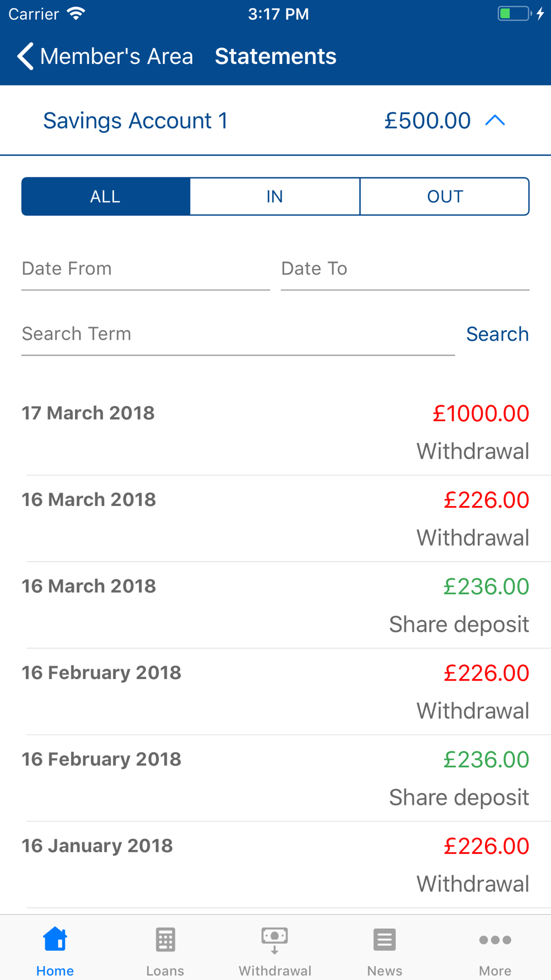This screenshot has width=551, height=980.
Task: Open the News icon in bottom bar
Action: [385, 940]
